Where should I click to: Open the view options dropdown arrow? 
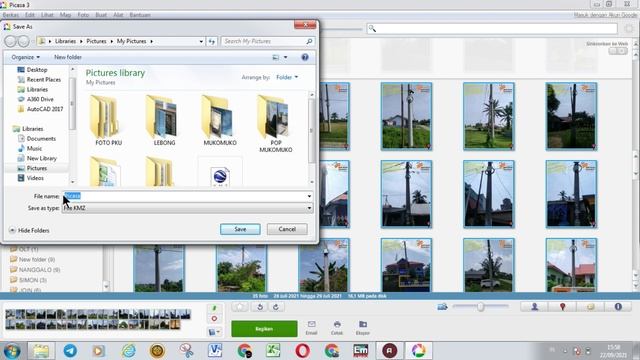pyautogui.click(x=285, y=58)
